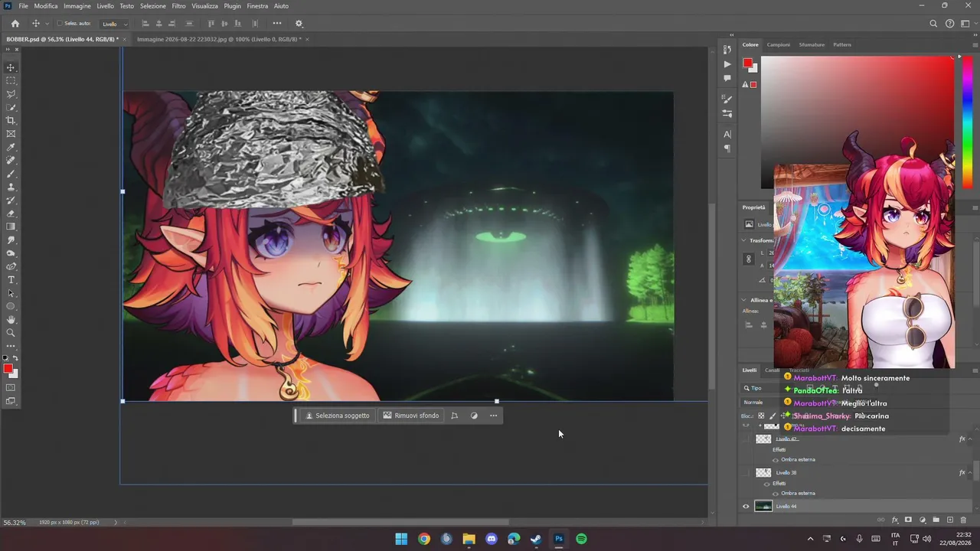Viewport: 980px width, 551px height.
Task: Activate the Crop tool
Action: pyautogui.click(x=11, y=121)
